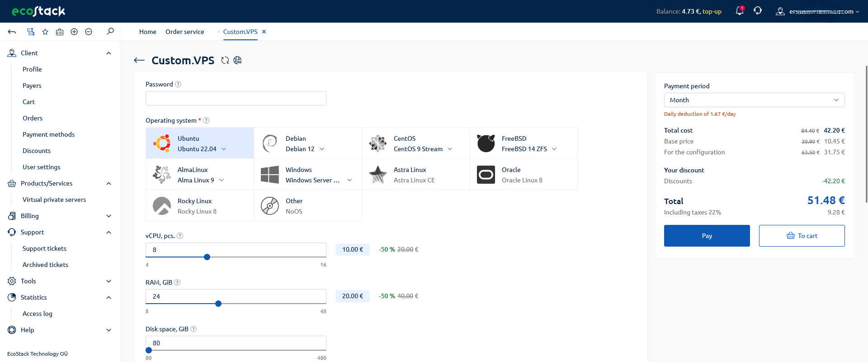Open the notifications bell
The width and height of the screenshot is (868, 362).
pyautogui.click(x=740, y=11)
